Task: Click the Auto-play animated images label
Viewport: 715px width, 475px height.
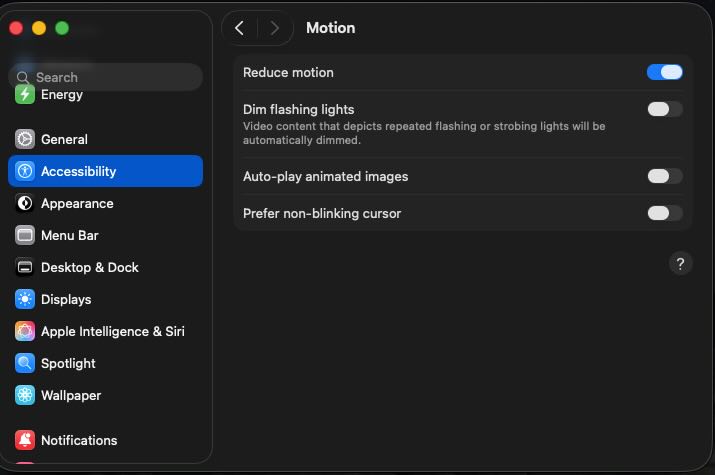Action: coord(326,176)
